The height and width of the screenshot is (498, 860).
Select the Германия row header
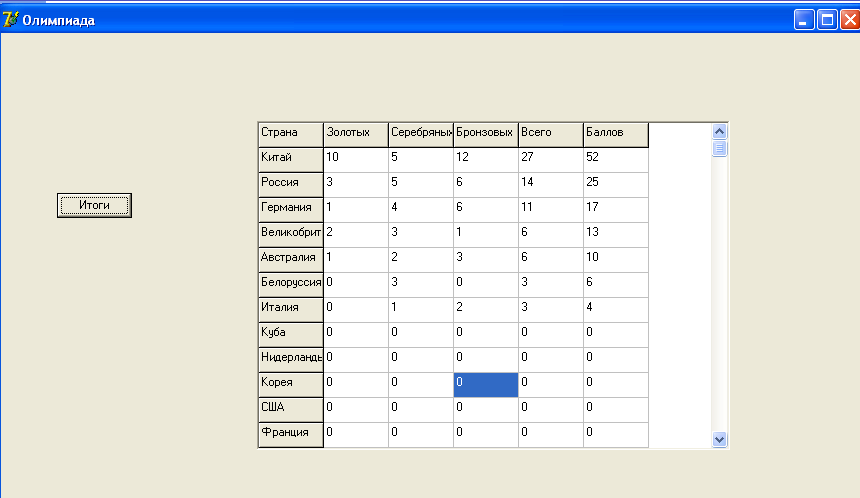[291, 210]
